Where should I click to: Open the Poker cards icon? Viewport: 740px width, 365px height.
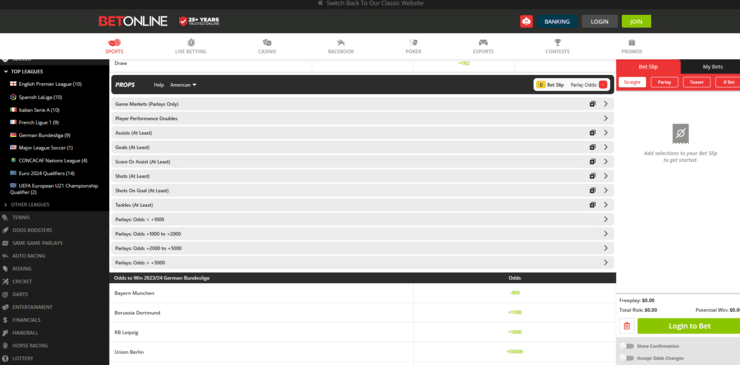pyautogui.click(x=413, y=42)
